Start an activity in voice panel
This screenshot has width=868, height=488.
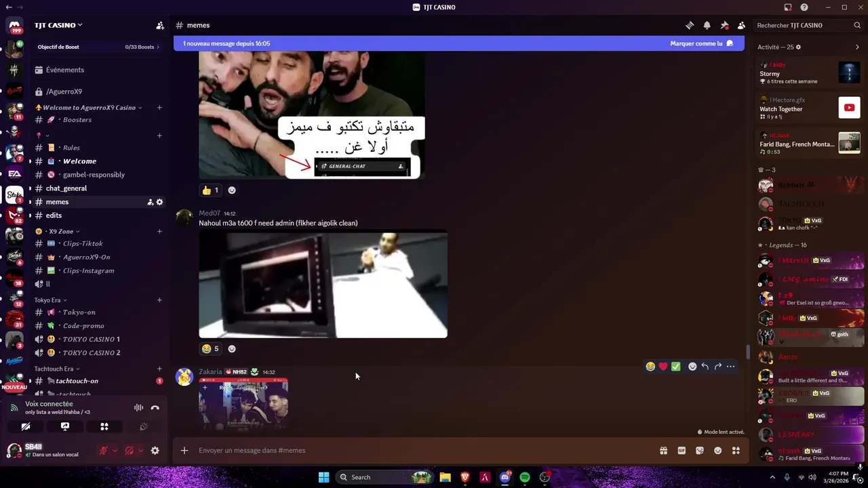coord(104,426)
